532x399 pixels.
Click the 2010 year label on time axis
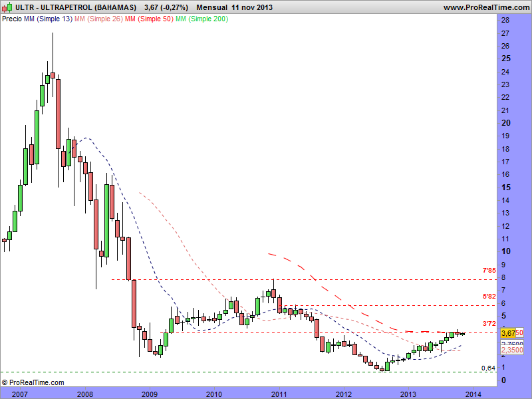(x=214, y=394)
